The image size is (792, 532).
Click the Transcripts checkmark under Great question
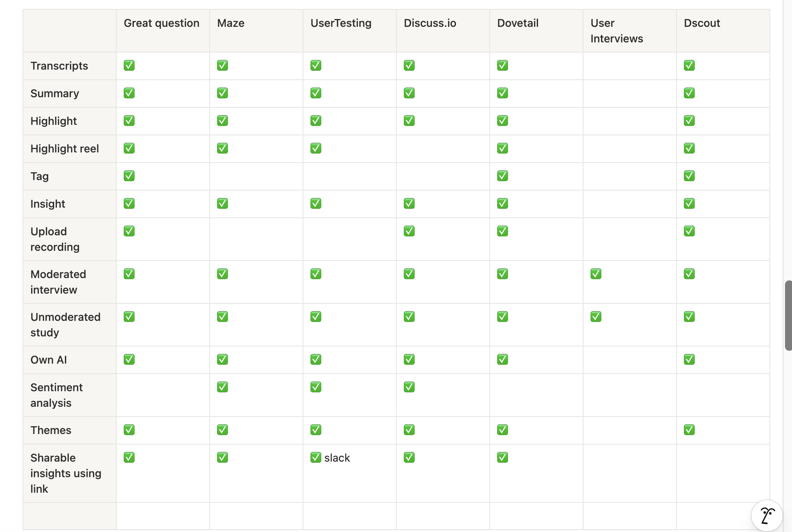pyautogui.click(x=129, y=65)
